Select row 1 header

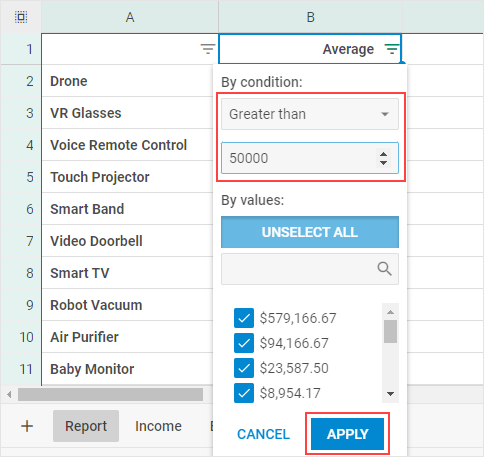(x=21, y=49)
